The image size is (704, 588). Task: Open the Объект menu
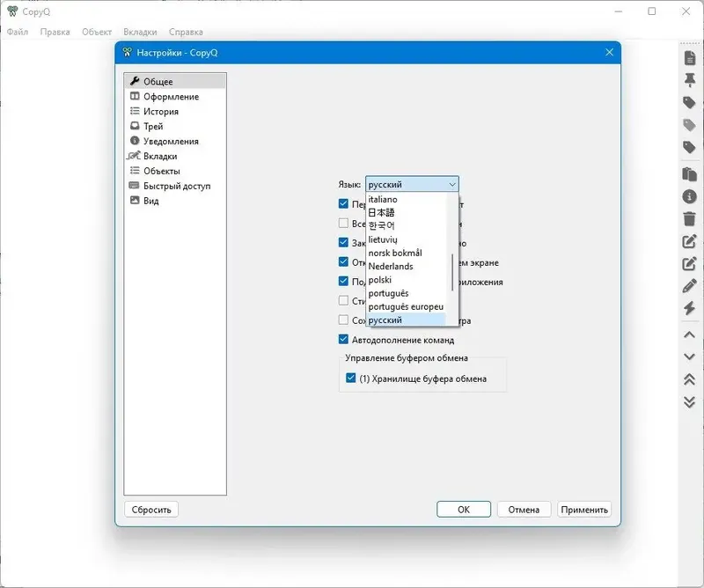(97, 32)
